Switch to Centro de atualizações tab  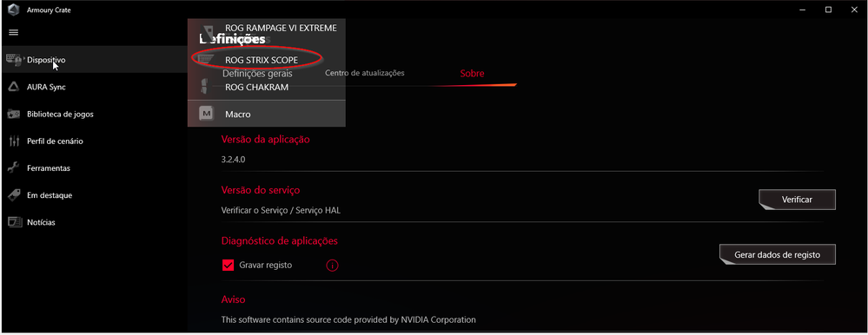click(364, 73)
